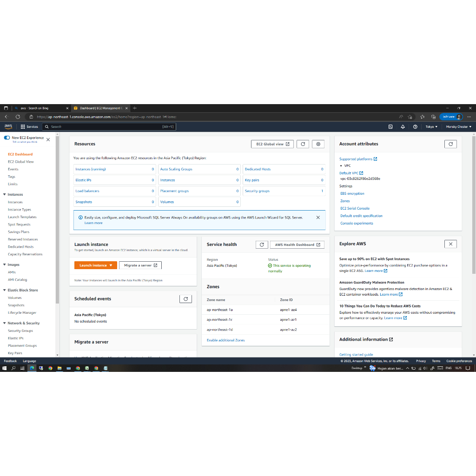Select the Dashboard EC2 Management tab

[101, 108]
